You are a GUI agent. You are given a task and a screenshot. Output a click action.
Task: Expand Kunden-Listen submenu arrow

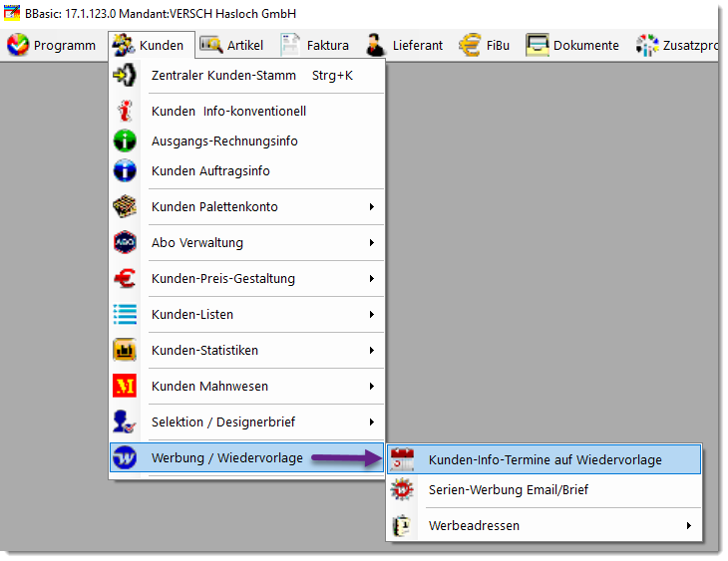(x=371, y=314)
